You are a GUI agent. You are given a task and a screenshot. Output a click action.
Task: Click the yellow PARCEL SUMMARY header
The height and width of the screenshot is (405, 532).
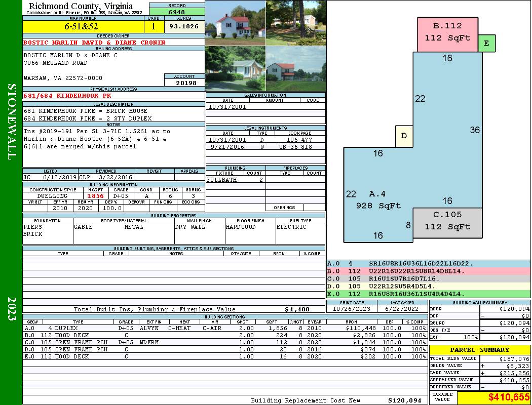coord(480,350)
